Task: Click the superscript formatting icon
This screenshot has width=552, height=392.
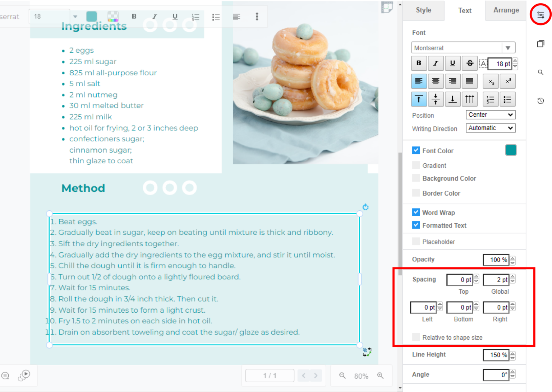Action: [x=508, y=81]
